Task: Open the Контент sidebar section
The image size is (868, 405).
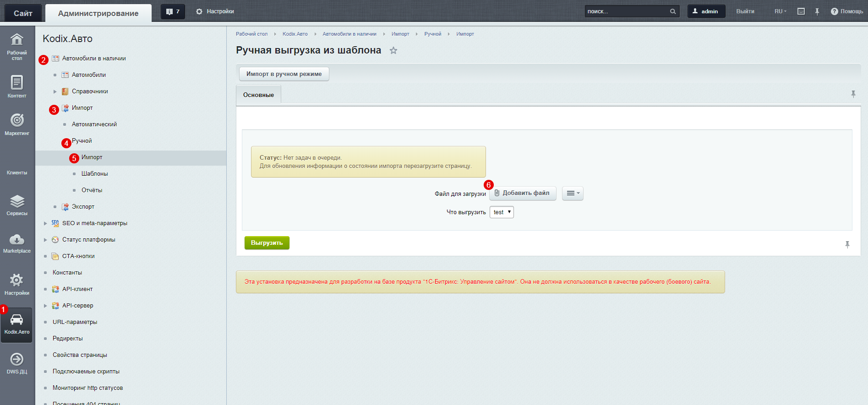Action: click(17, 86)
